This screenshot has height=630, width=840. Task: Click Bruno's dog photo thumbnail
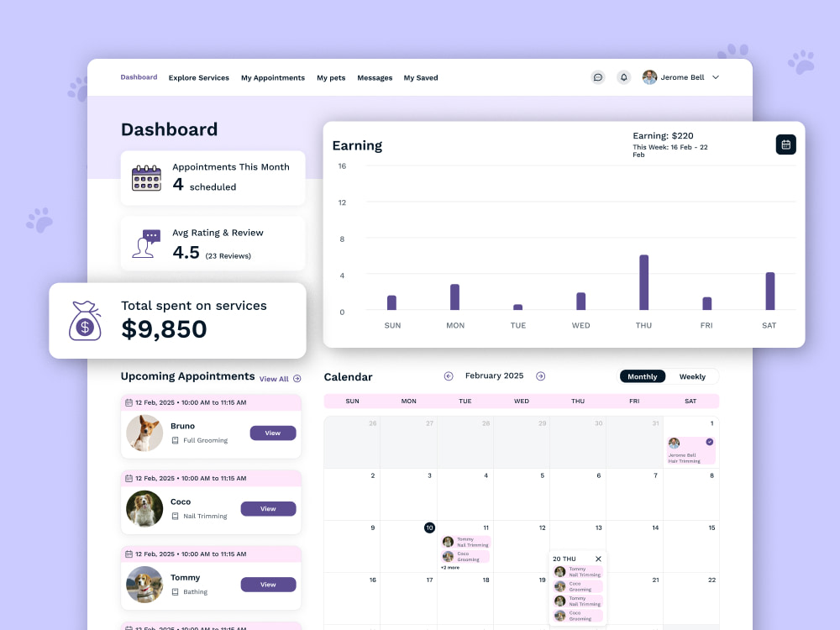144,433
